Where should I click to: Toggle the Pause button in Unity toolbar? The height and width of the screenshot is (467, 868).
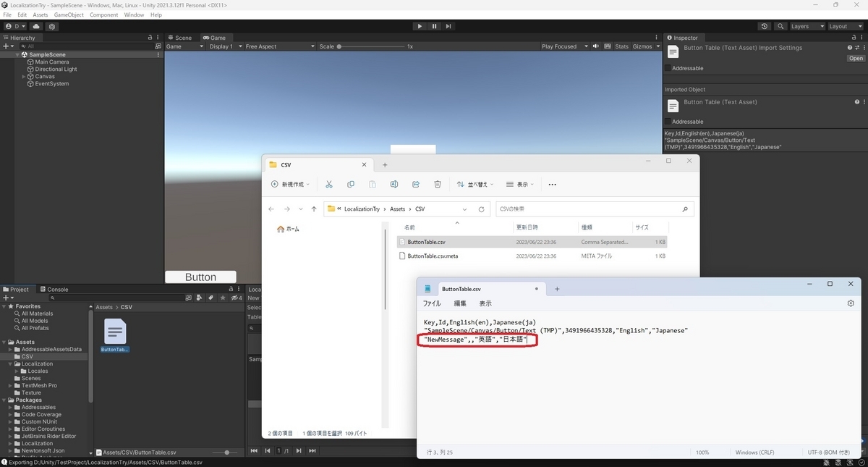434,25
